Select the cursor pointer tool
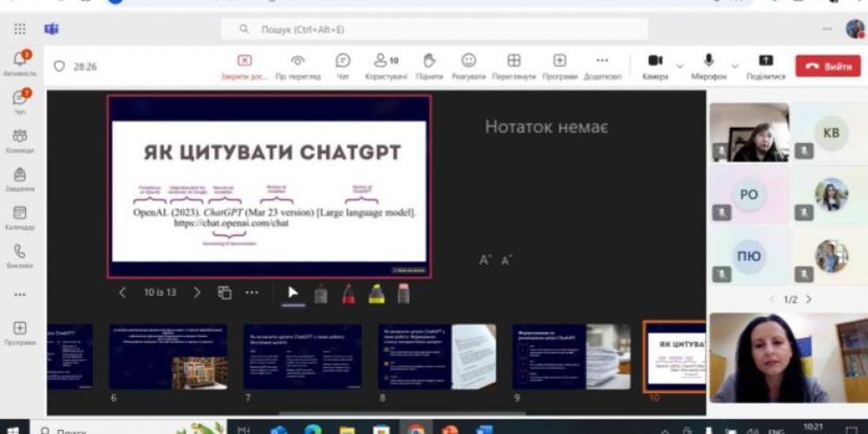The width and height of the screenshot is (868, 434). [x=293, y=293]
